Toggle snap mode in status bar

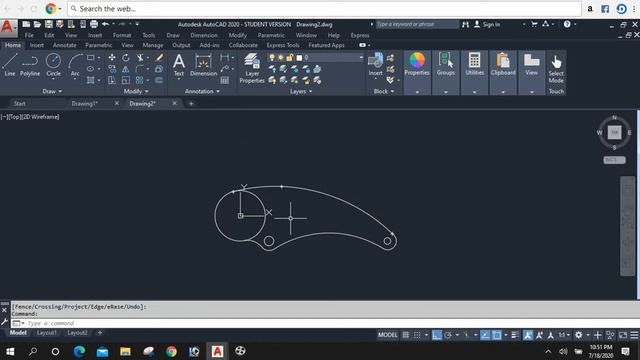tap(417, 335)
